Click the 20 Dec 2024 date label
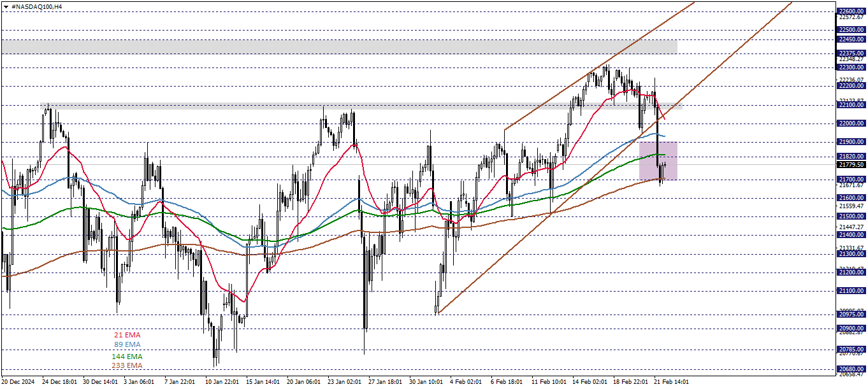Viewport: 868px width, 389px height. [17, 382]
